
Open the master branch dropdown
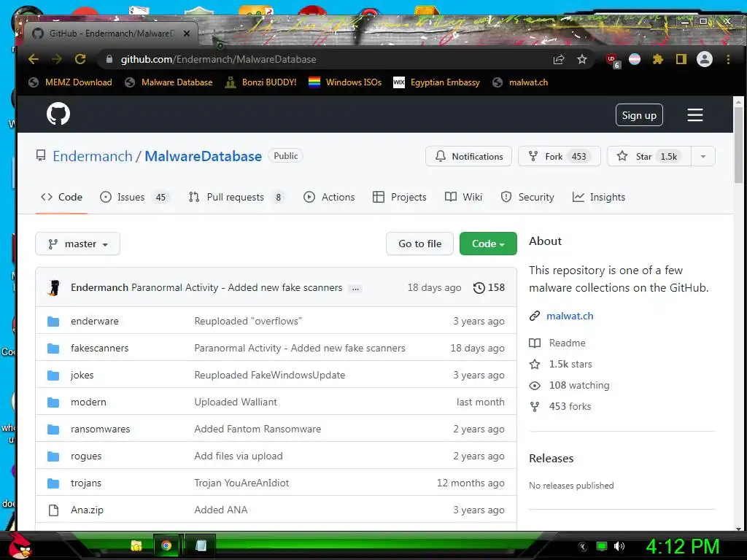(x=77, y=244)
